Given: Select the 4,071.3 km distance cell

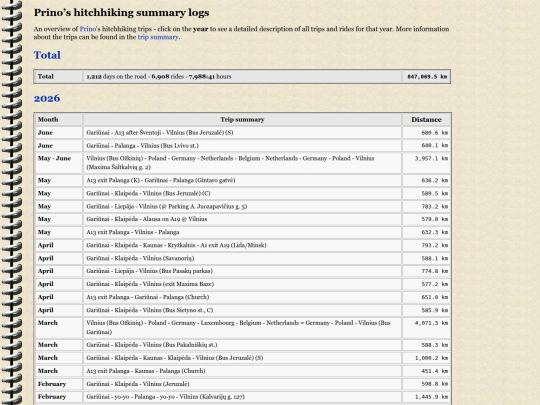Looking at the screenshot, I should click(426, 328).
